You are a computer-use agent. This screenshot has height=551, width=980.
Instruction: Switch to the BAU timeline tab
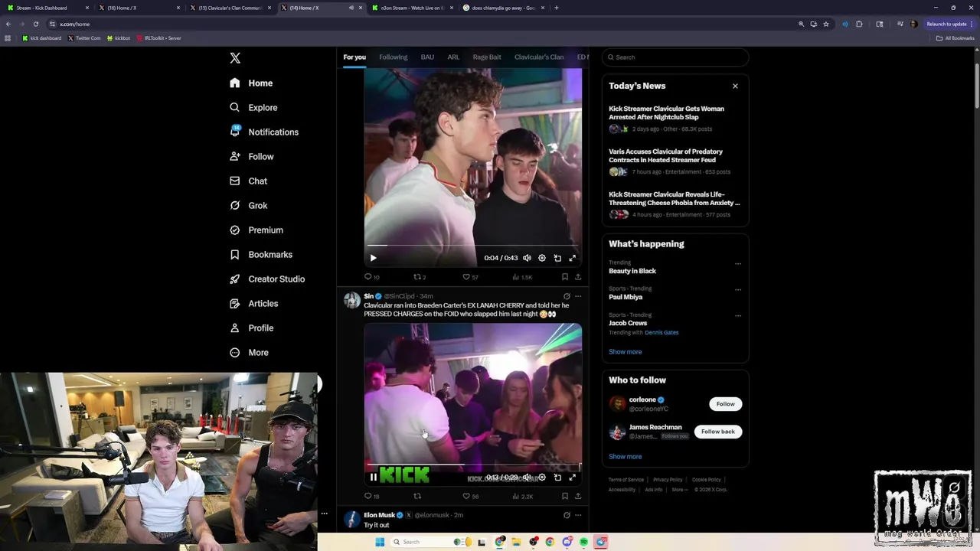coord(427,57)
